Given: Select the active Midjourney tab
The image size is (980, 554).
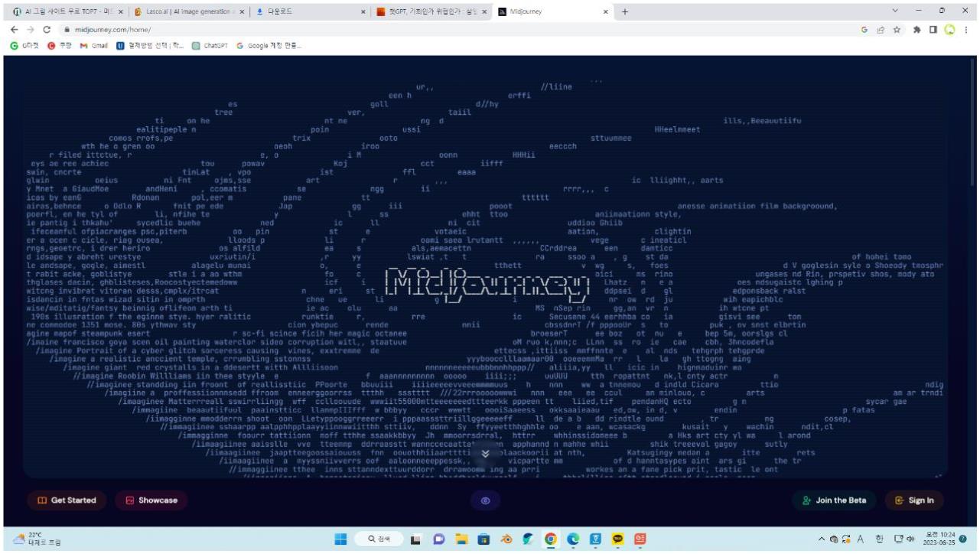Looking at the screenshot, I should [x=554, y=11].
